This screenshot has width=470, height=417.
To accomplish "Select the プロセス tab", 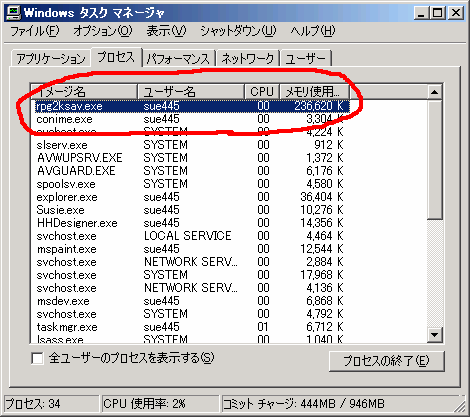I will 116,57.
